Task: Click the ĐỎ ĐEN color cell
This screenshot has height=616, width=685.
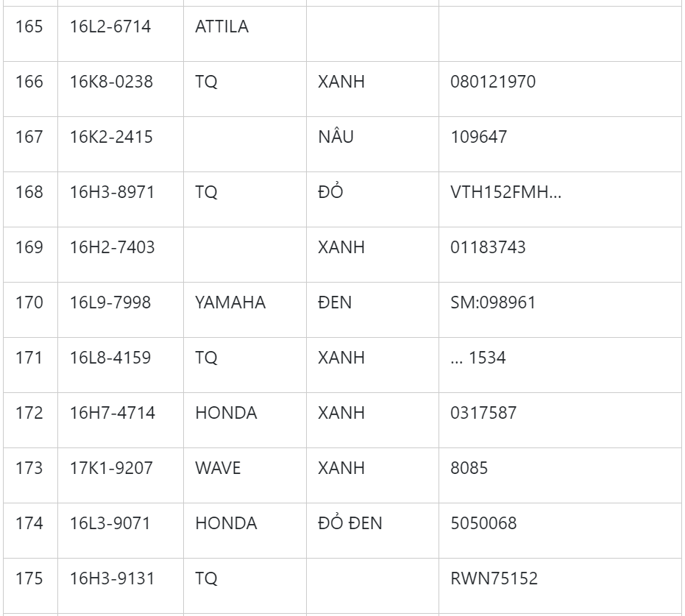Action: [349, 523]
